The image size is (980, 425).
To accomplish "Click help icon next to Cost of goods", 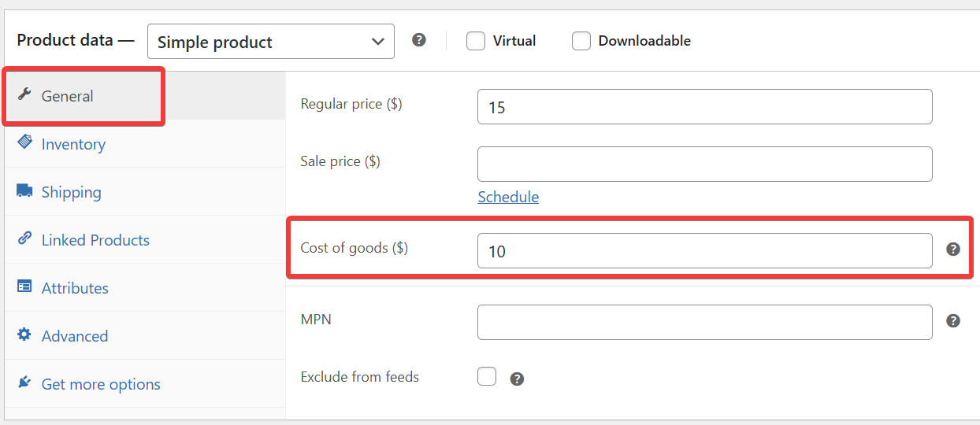I will 953,249.
